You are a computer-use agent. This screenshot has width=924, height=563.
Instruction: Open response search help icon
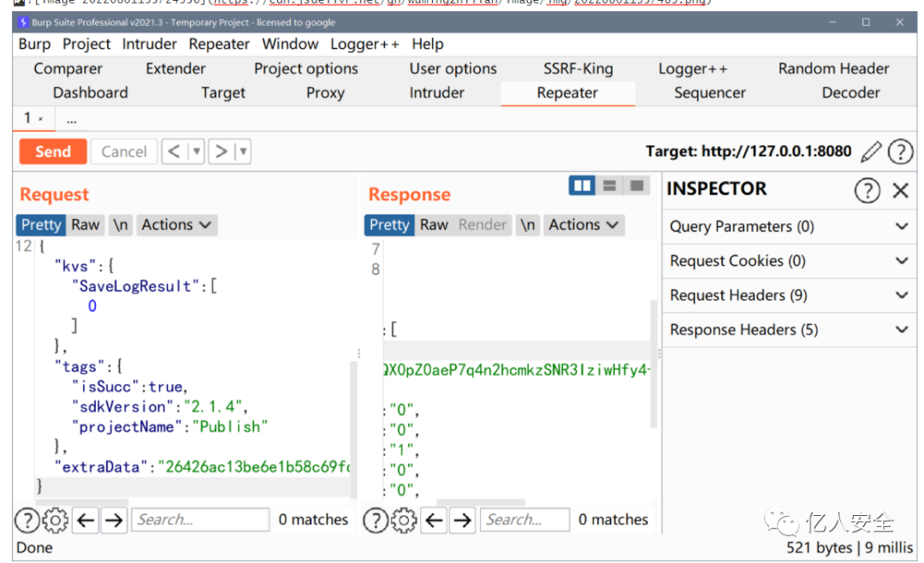(x=376, y=520)
